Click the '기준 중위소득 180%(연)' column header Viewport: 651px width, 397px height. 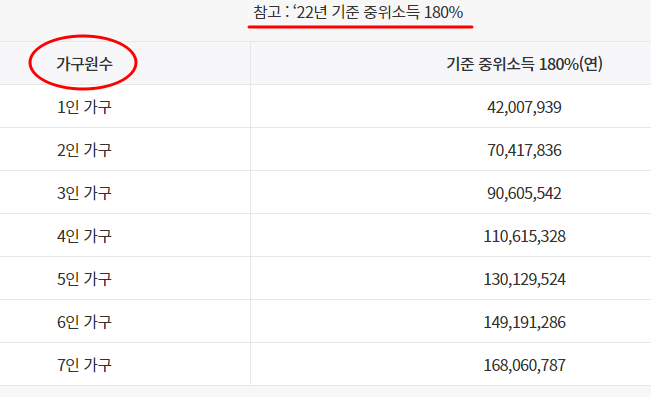click(x=524, y=64)
